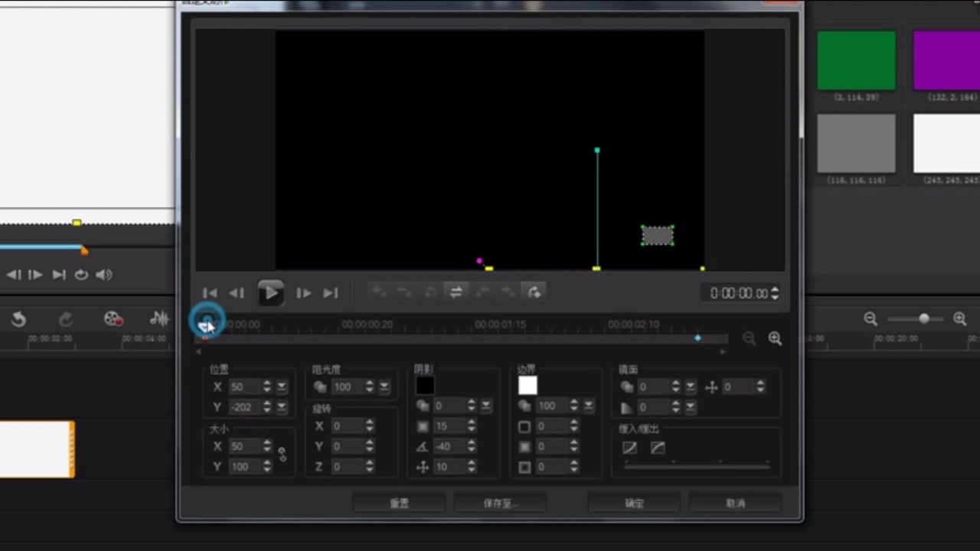Click the timecode stepper arrows
The height and width of the screenshot is (551, 980).
(x=775, y=293)
